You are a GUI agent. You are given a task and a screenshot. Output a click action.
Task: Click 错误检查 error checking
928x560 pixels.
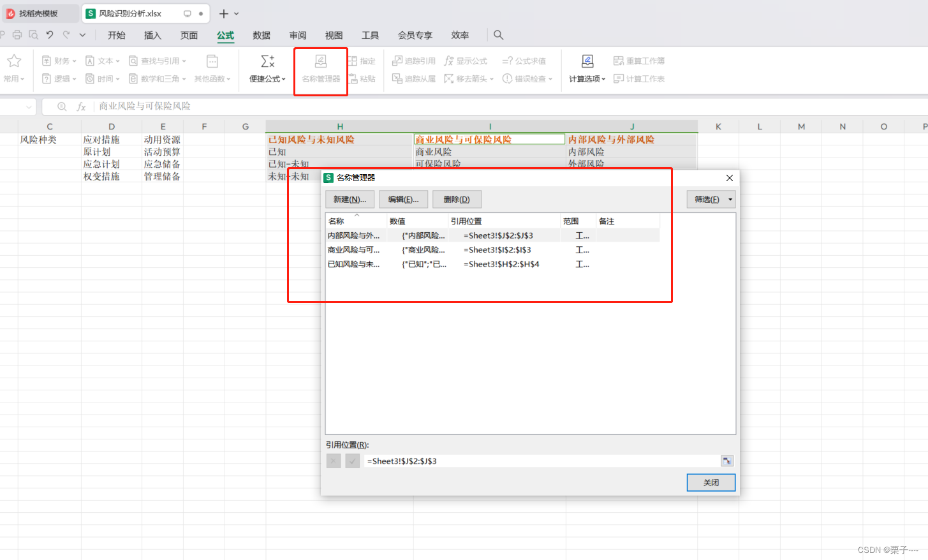coord(527,78)
